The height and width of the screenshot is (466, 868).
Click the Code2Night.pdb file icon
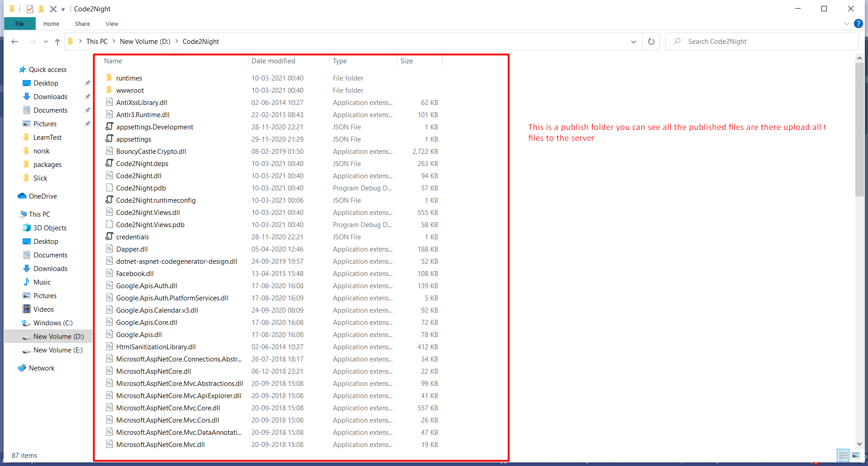109,188
